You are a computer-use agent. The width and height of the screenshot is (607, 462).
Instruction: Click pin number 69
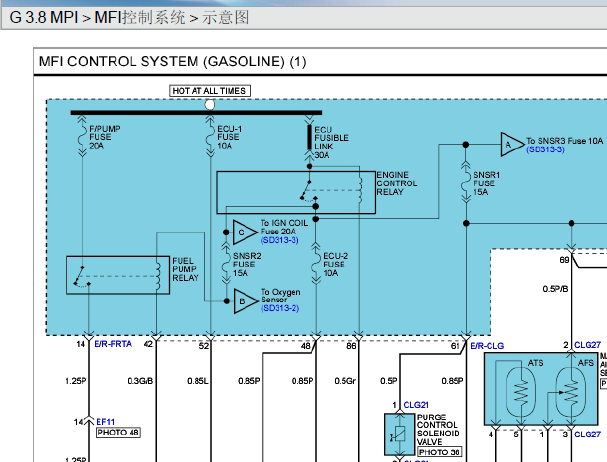(564, 260)
